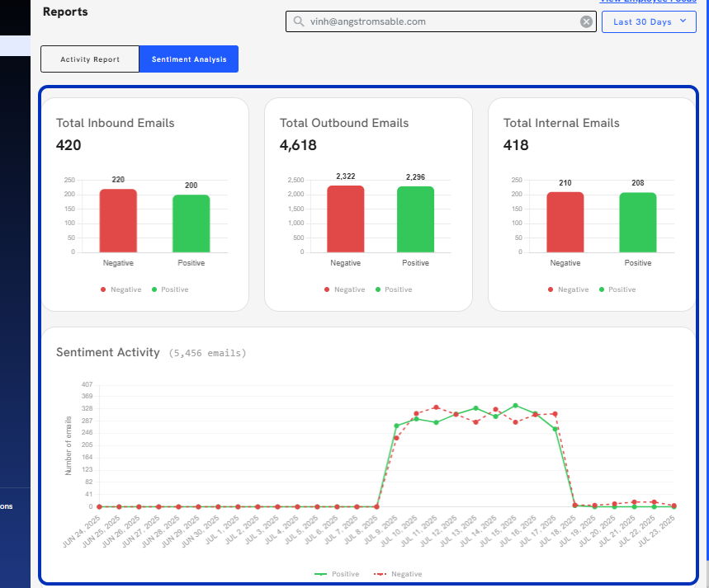Select the Sentiment Analysis tab
Image resolution: width=709 pixels, height=588 pixels.
(x=189, y=59)
